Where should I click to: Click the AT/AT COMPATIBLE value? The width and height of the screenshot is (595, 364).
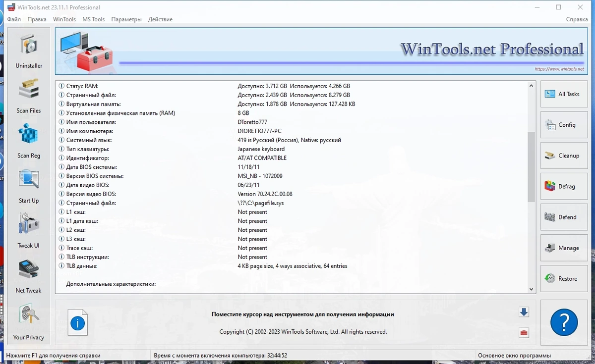click(x=262, y=158)
